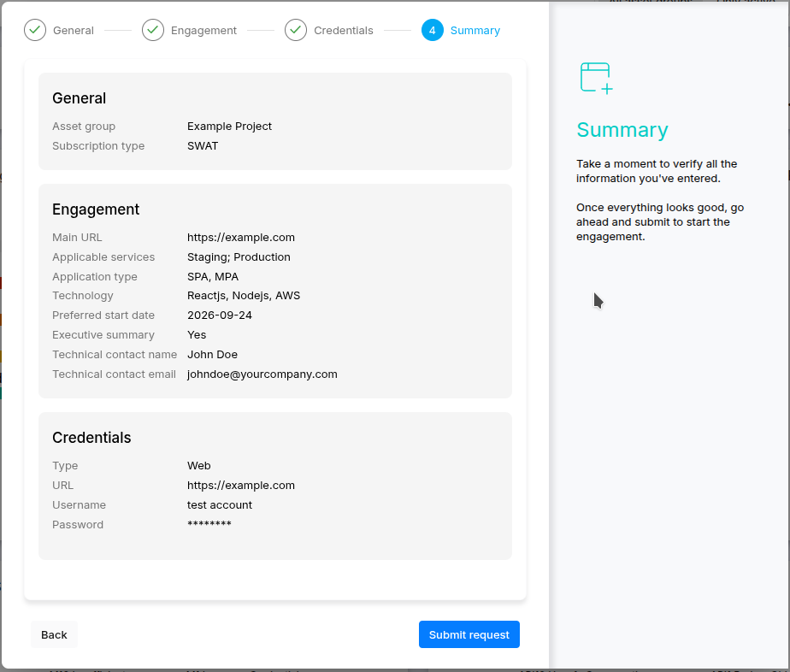
Task: Click the Credentials step checkmark icon
Action: [x=296, y=30]
